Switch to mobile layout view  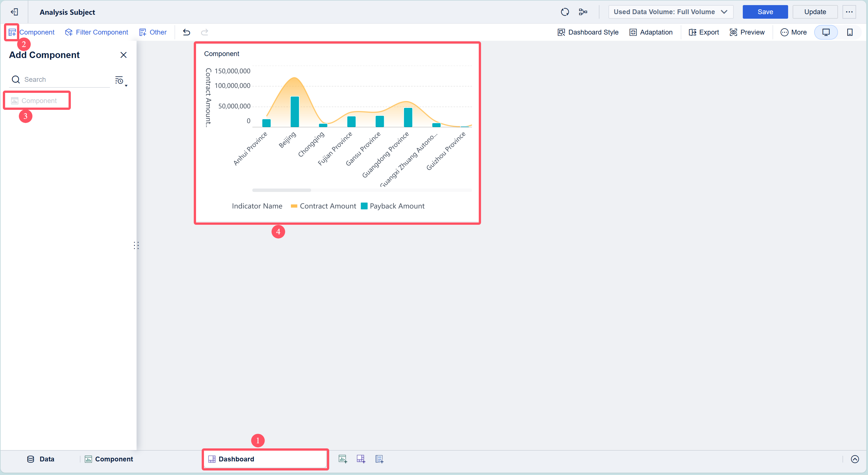850,32
